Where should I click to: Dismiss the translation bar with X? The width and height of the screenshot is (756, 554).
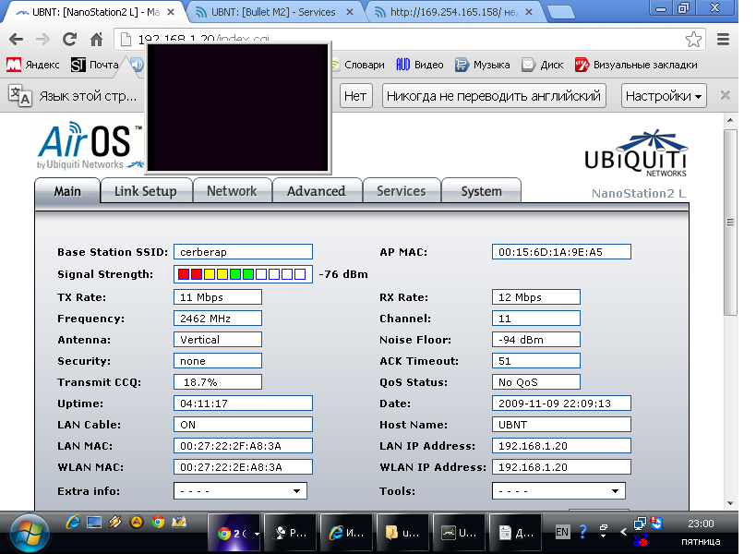click(x=726, y=95)
